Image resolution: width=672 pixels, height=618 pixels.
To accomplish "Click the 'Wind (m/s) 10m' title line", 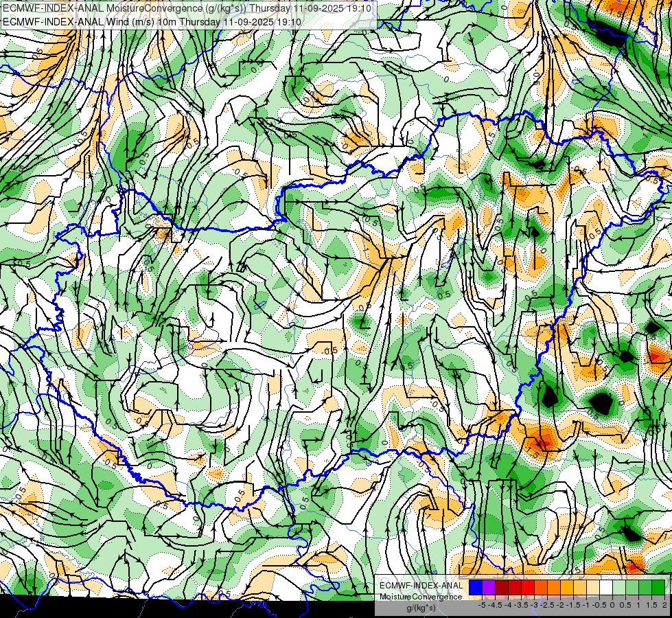I will tap(151, 22).
